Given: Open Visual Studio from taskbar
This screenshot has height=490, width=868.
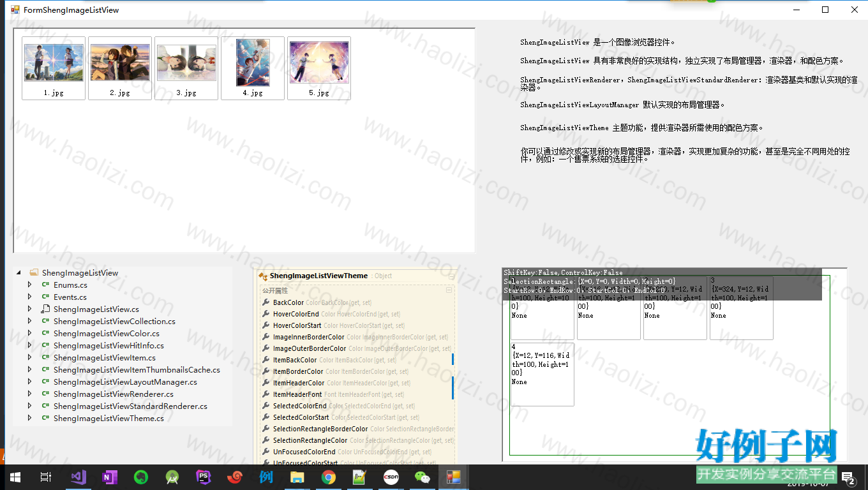Looking at the screenshot, I should tap(78, 477).
